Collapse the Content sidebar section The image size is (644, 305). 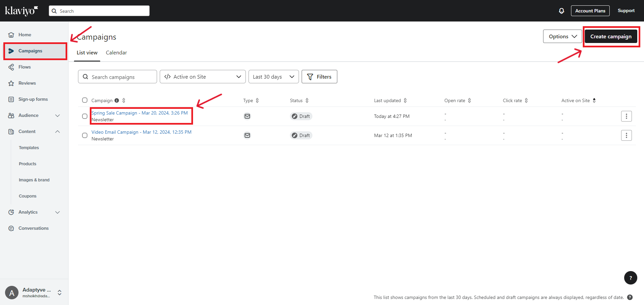[x=58, y=132]
